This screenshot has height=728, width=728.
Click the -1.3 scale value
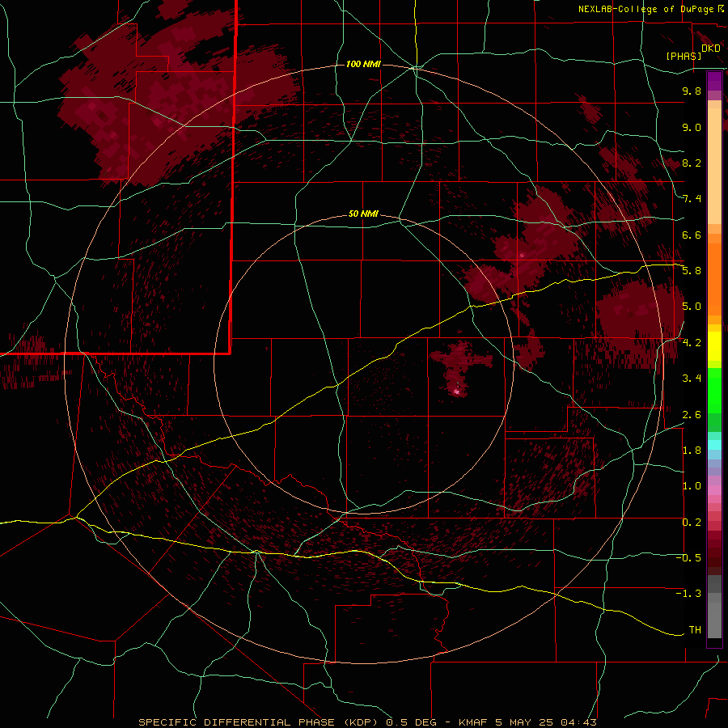[x=689, y=594]
